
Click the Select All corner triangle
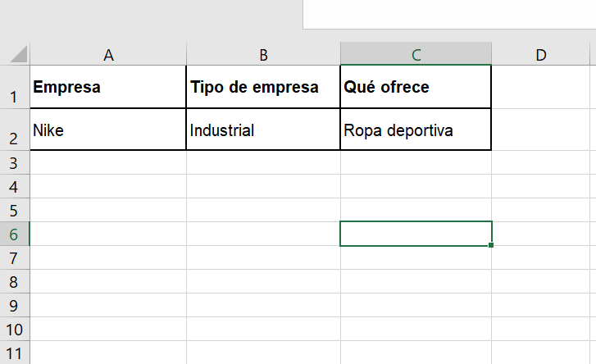[17, 55]
